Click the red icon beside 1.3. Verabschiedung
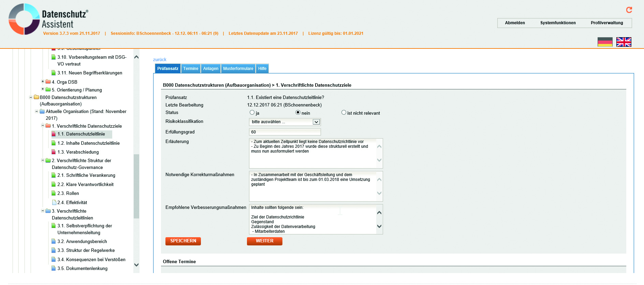Screen dimensions: 644x285 pyautogui.click(x=54, y=152)
